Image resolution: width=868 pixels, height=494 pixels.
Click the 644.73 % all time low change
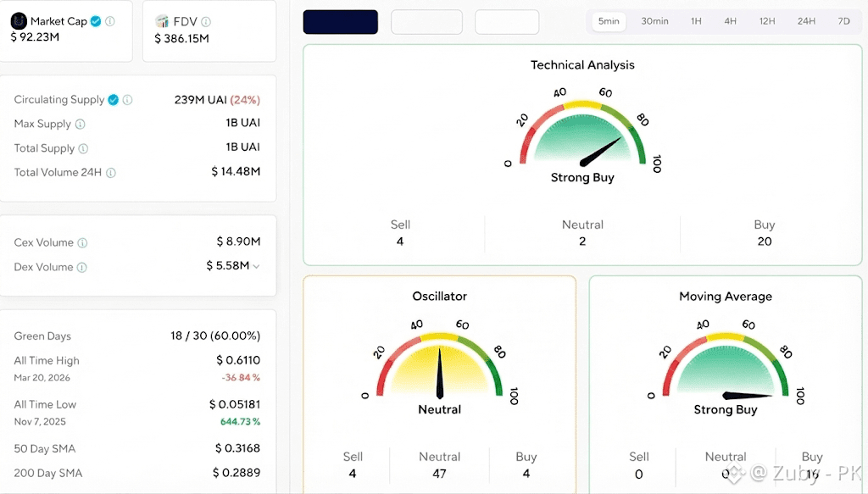point(240,421)
